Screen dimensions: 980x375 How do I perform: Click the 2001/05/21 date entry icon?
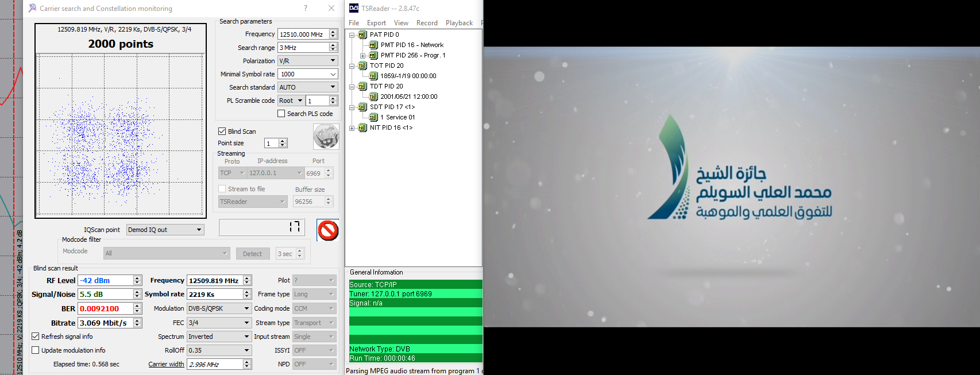pyautogui.click(x=373, y=96)
